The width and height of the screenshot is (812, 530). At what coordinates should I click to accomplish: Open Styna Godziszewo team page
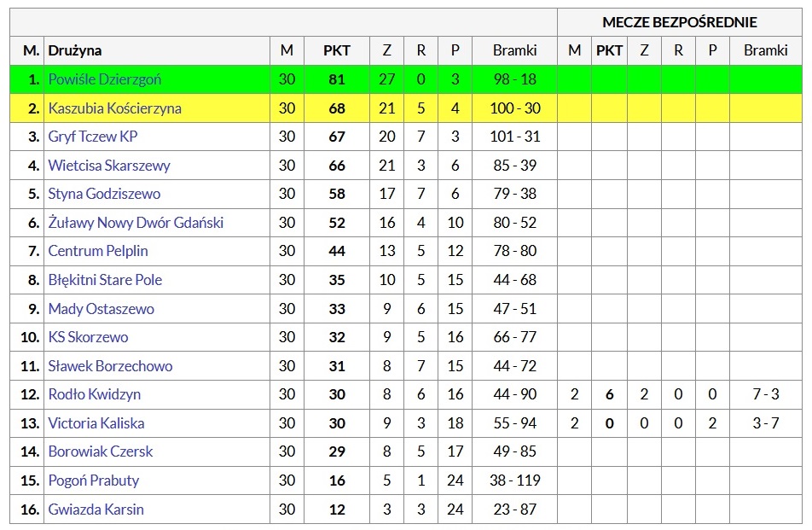tap(104, 194)
